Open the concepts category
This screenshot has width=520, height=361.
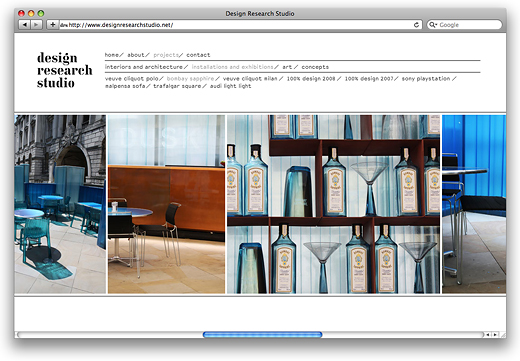pos(315,67)
